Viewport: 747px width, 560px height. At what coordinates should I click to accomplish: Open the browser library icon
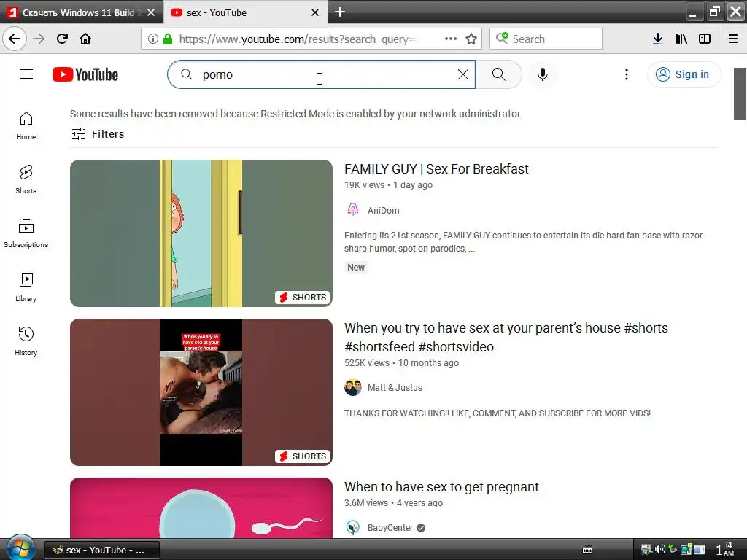tap(681, 39)
